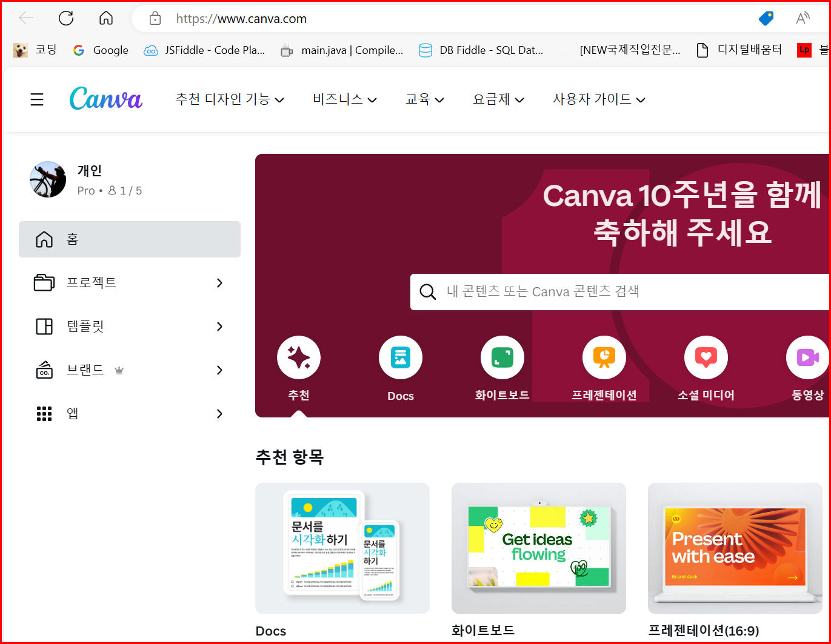Click the 소셜 미디어 heart icon
The image size is (831, 644).
(x=706, y=357)
